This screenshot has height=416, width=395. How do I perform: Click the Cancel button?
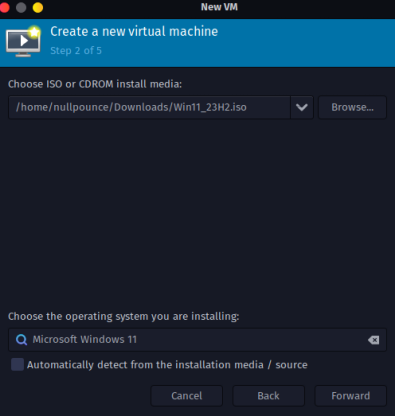coord(187,396)
